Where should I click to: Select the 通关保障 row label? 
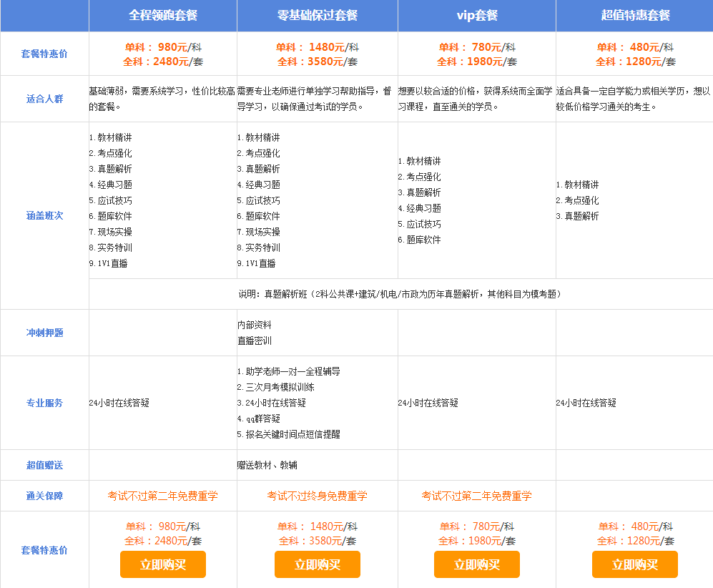click(x=44, y=496)
